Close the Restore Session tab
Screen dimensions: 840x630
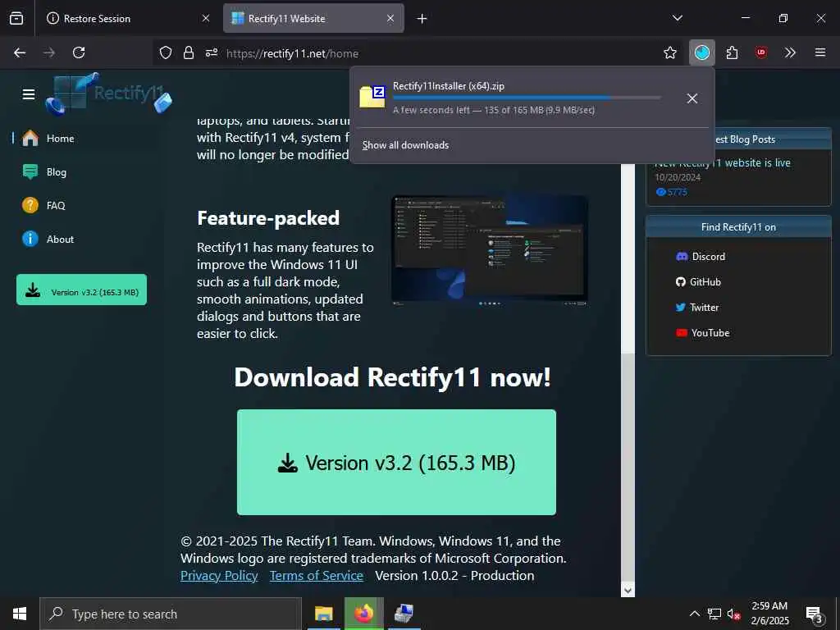206,18
